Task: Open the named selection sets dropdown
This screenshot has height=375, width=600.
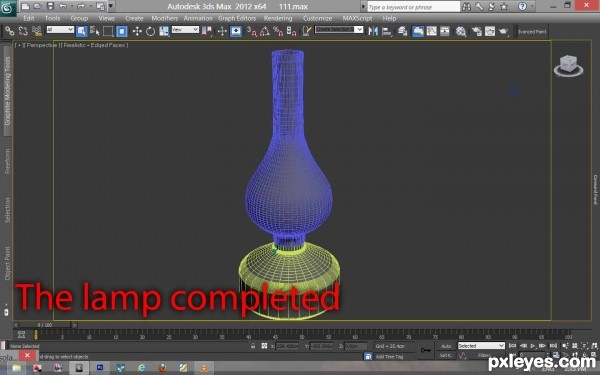Action: pyautogui.click(x=339, y=29)
